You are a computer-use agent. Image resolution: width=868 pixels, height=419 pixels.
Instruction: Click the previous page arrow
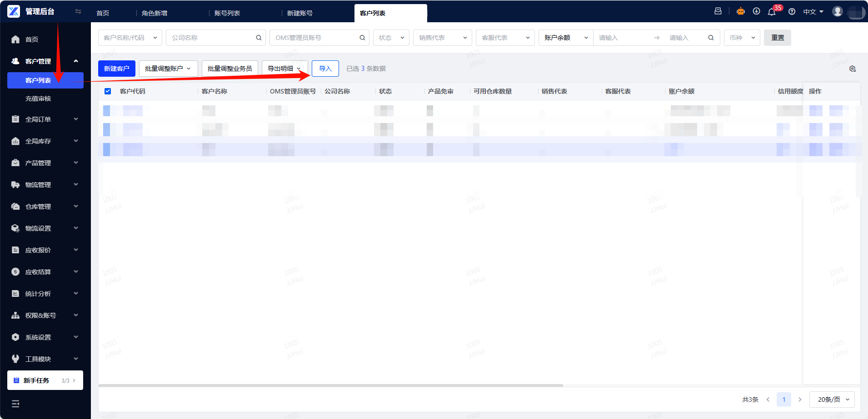click(x=768, y=399)
